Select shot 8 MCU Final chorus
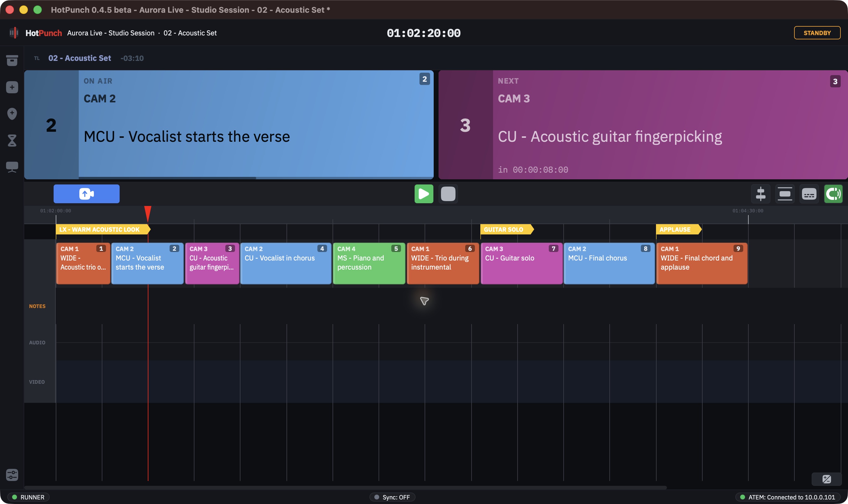Screen dimensions: 848x504 tap(609, 264)
